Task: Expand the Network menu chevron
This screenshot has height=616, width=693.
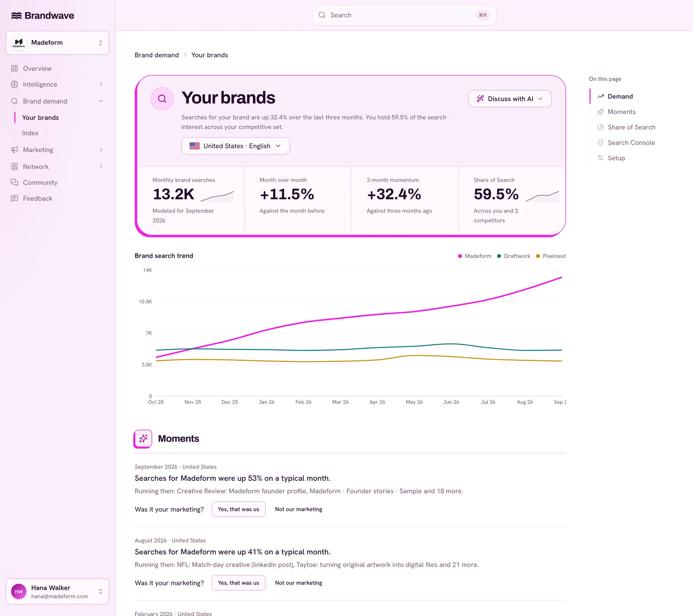Action: coord(101,167)
